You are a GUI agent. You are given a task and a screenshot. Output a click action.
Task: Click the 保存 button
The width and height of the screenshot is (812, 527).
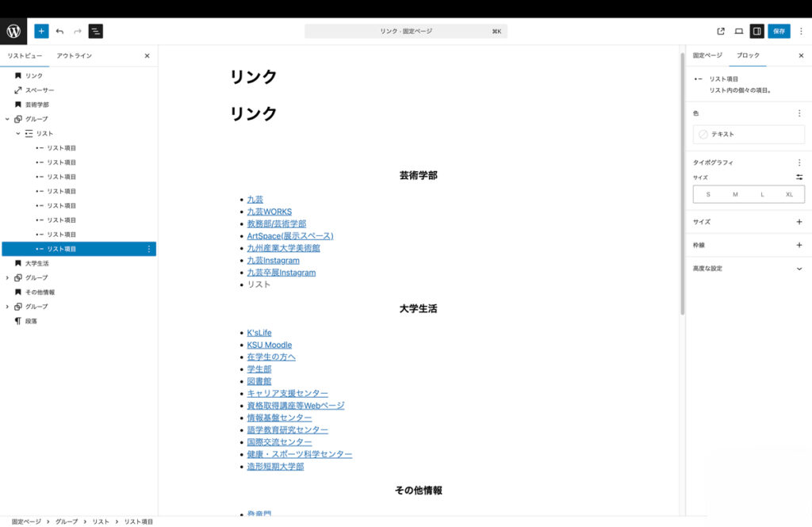click(x=779, y=31)
